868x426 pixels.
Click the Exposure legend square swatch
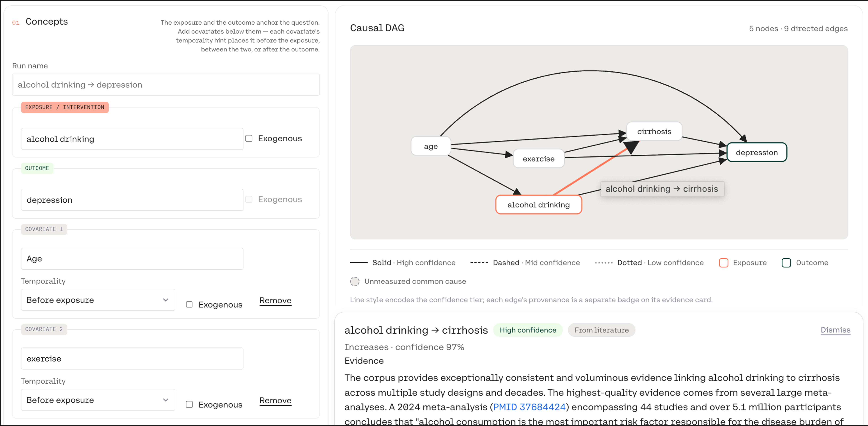click(723, 263)
